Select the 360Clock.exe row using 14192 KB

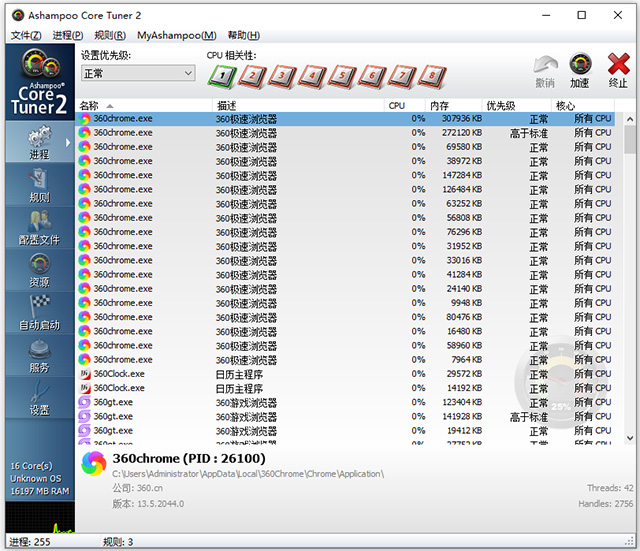(x=345, y=388)
